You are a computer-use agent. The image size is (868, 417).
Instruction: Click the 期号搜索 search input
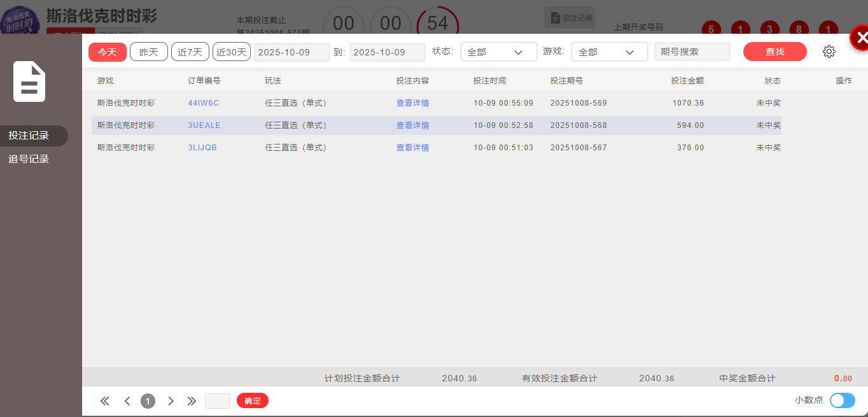692,52
